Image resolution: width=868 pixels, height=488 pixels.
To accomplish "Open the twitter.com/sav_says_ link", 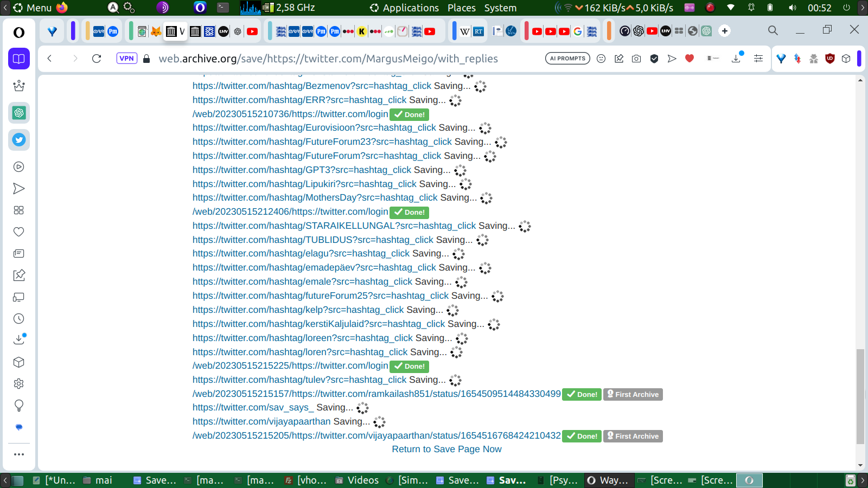I will click(253, 407).
